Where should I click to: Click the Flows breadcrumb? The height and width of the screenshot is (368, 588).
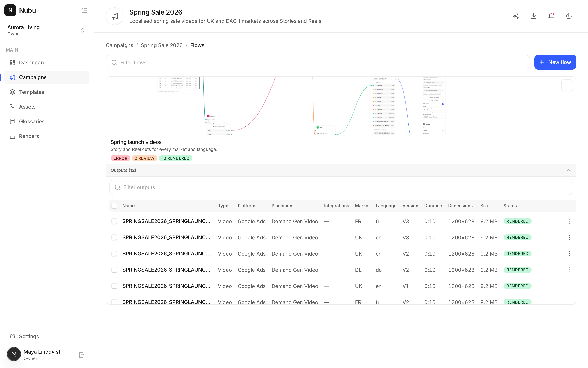197,45
